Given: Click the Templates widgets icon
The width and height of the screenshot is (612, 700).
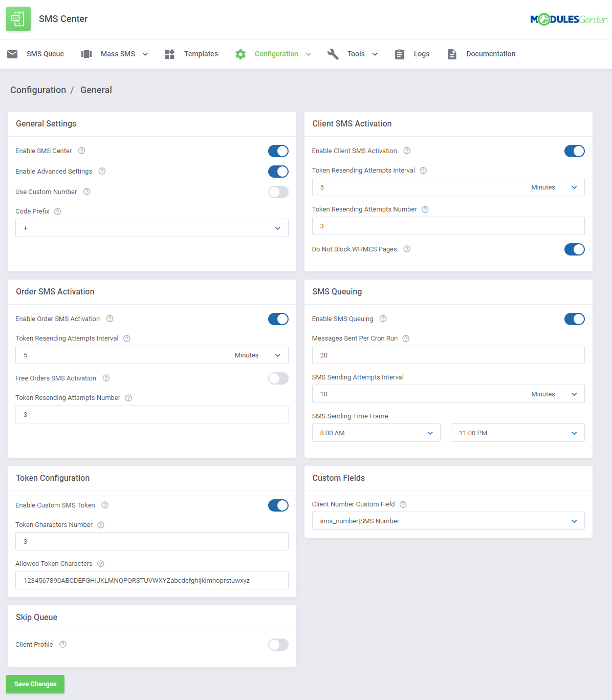Looking at the screenshot, I should click(x=170, y=54).
